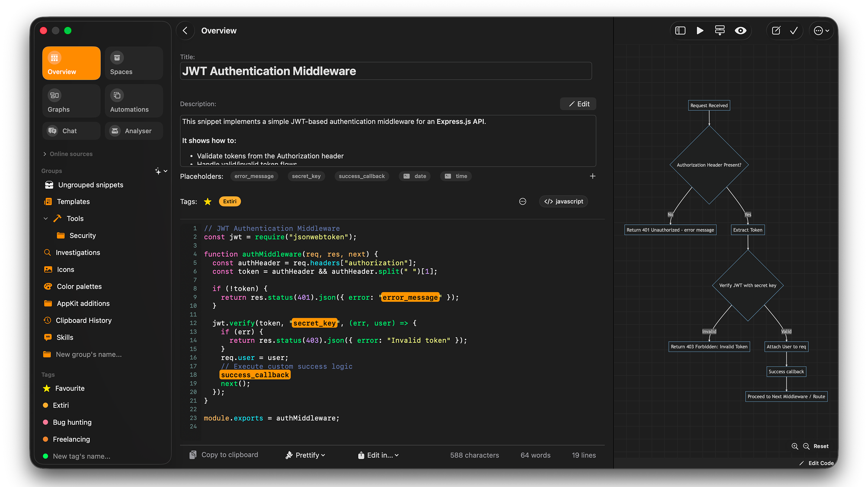Click Copy to clipboard
The width and height of the screenshot is (868, 487).
click(224, 455)
